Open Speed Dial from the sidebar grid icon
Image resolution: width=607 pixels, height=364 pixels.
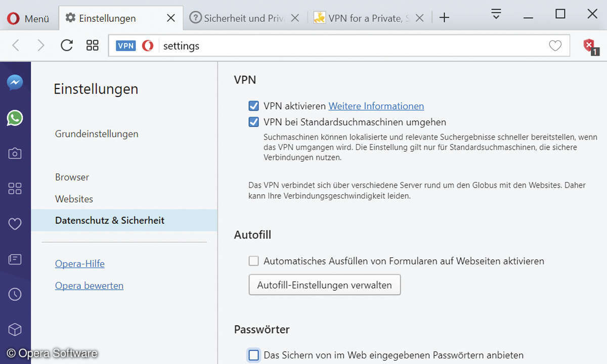(15, 189)
